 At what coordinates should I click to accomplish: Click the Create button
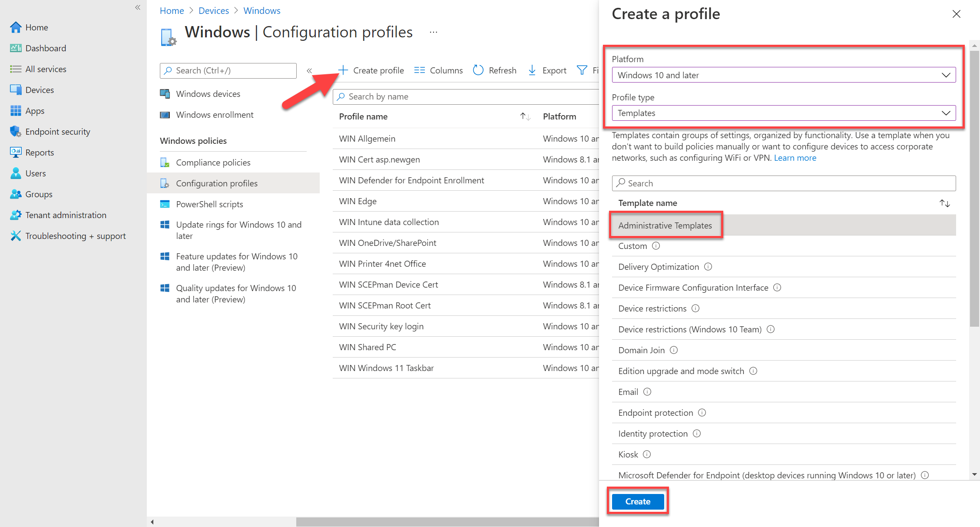(637, 501)
